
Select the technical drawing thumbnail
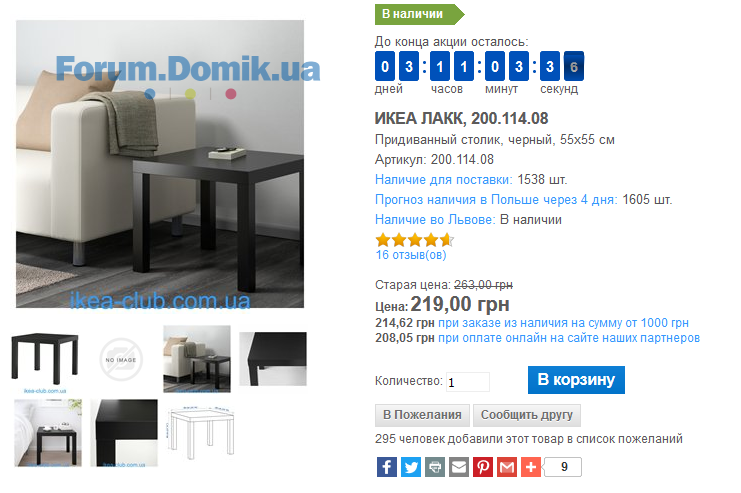[201, 432]
